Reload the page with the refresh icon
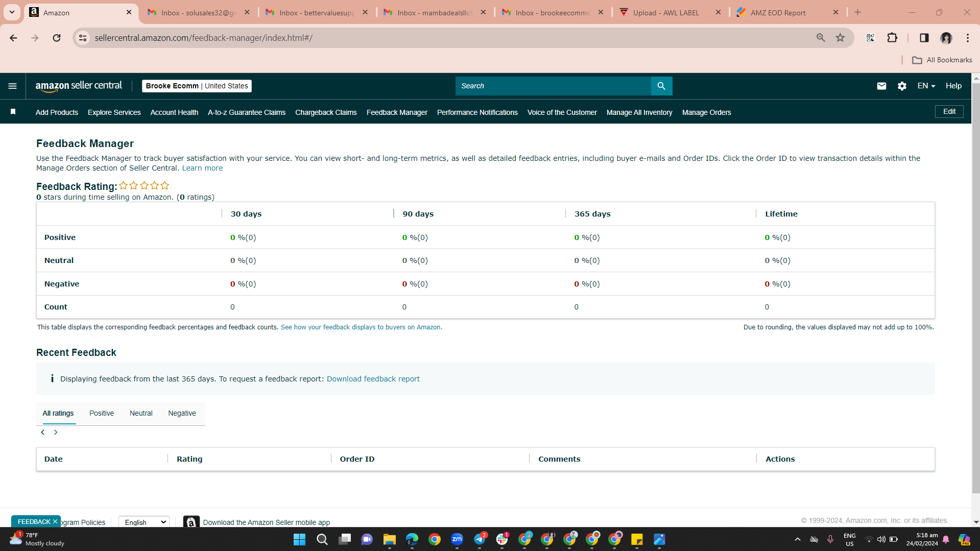The width and height of the screenshot is (980, 551). (x=57, y=38)
